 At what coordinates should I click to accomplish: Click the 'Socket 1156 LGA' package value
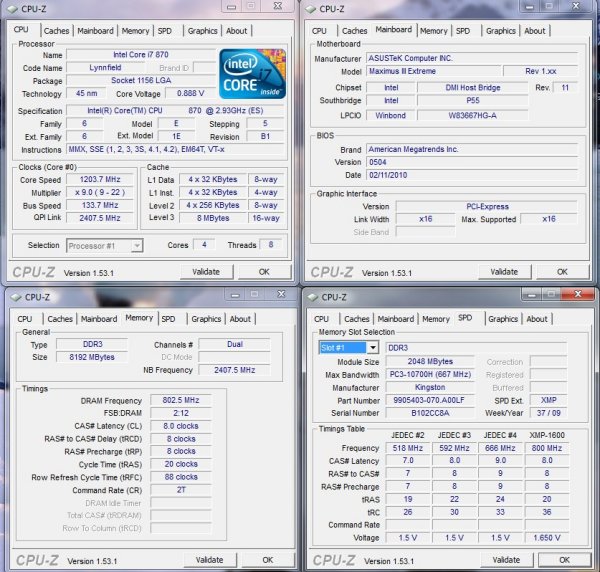tap(141, 80)
